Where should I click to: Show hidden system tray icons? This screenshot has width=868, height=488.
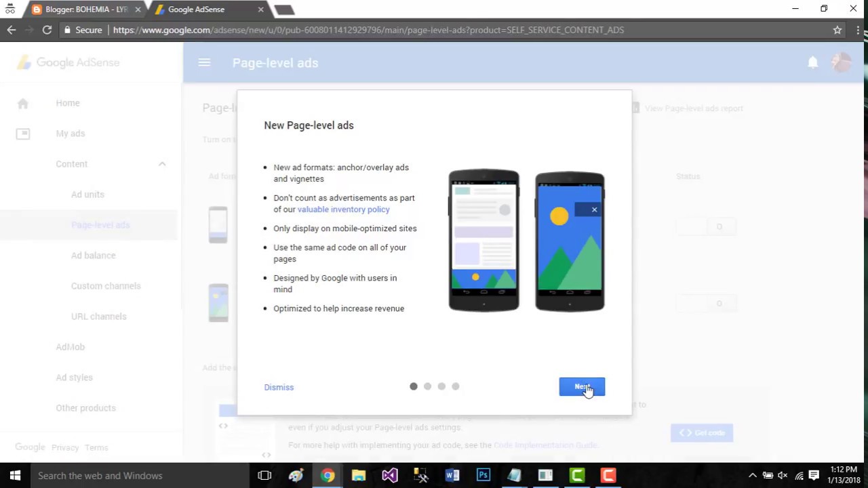pos(752,476)
